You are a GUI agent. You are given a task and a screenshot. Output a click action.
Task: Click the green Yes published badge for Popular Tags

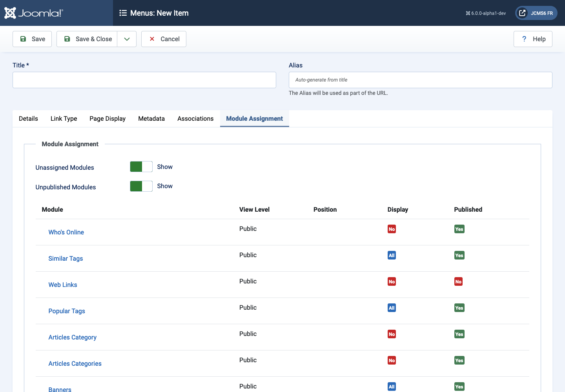click(459, 308)
